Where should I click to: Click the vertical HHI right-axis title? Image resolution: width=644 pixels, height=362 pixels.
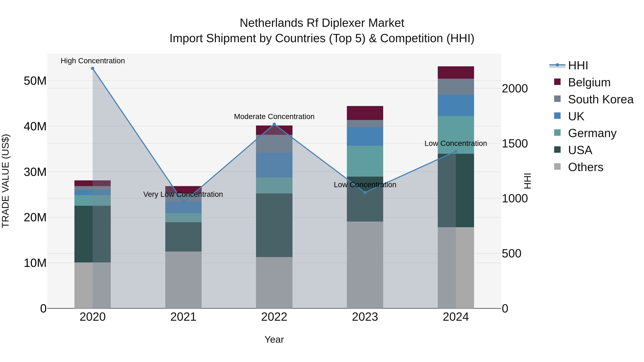pos(527,181)
